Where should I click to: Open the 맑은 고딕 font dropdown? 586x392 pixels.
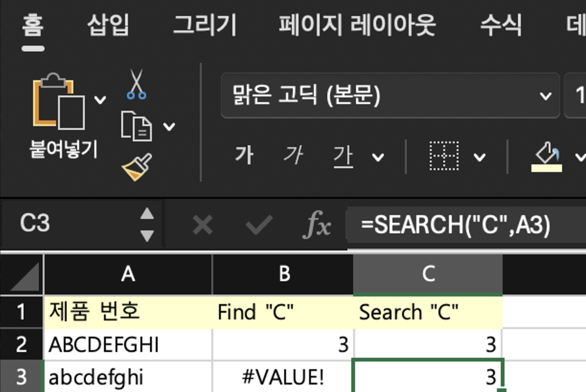pyautogui.click(x=545, y=96)
